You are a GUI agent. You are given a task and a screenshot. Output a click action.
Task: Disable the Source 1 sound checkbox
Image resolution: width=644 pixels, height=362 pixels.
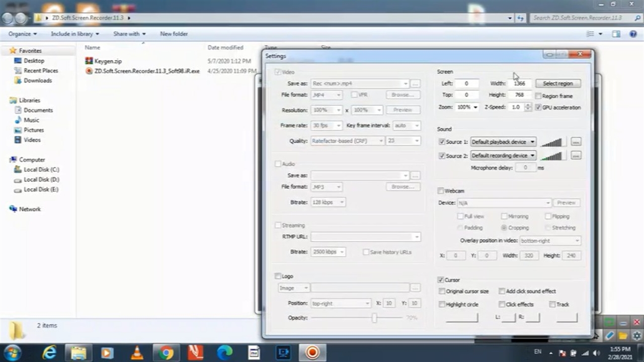point(442,142)
